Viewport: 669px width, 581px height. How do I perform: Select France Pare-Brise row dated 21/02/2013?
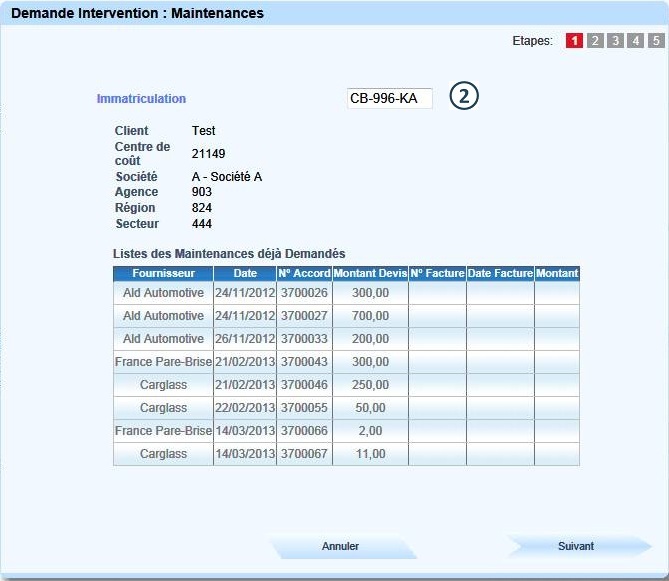[x=163, y=362]
